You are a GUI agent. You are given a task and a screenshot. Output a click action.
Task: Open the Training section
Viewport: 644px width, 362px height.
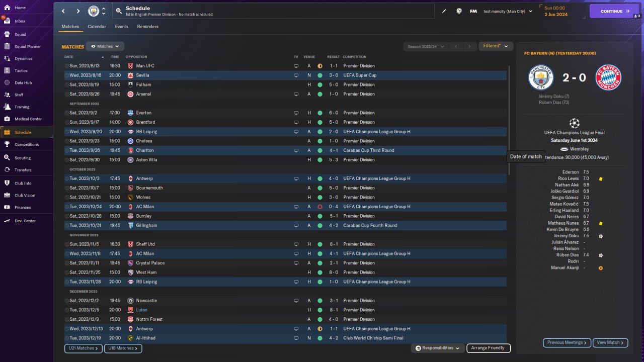(x=22, y=107)
